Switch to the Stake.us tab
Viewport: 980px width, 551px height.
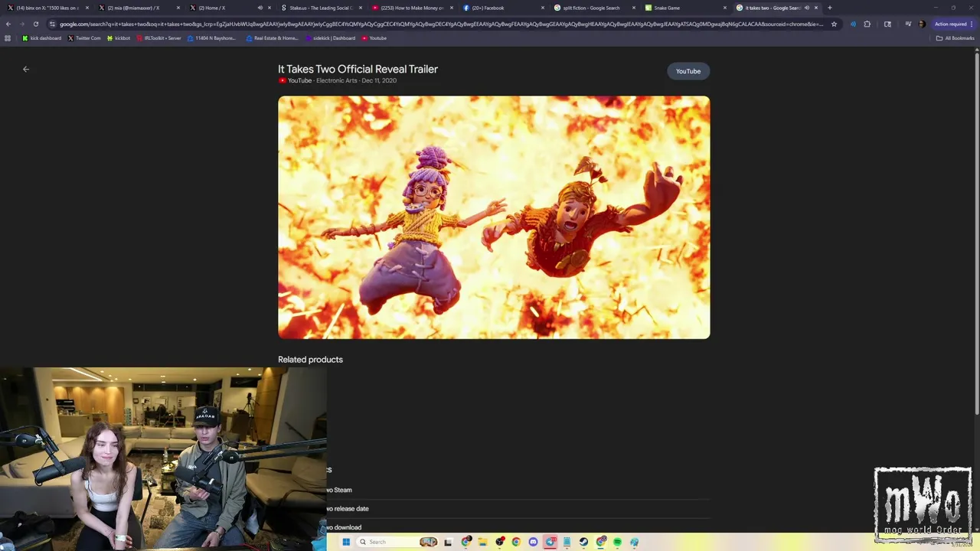321,8
